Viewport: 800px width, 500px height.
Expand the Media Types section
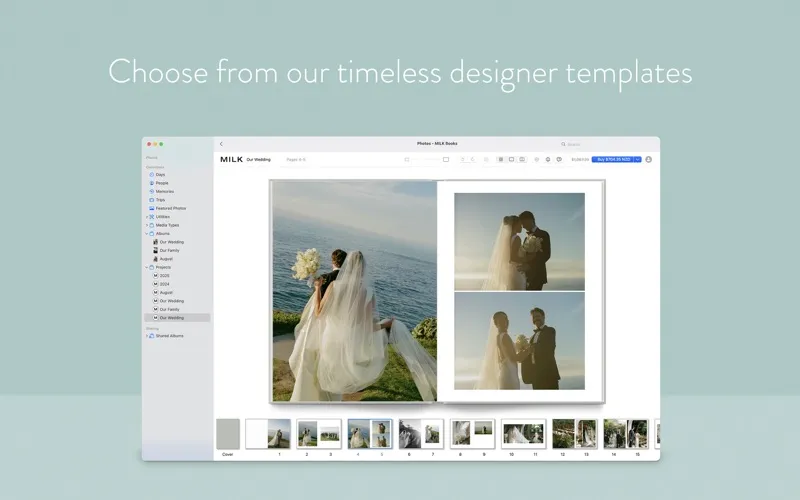146,225
